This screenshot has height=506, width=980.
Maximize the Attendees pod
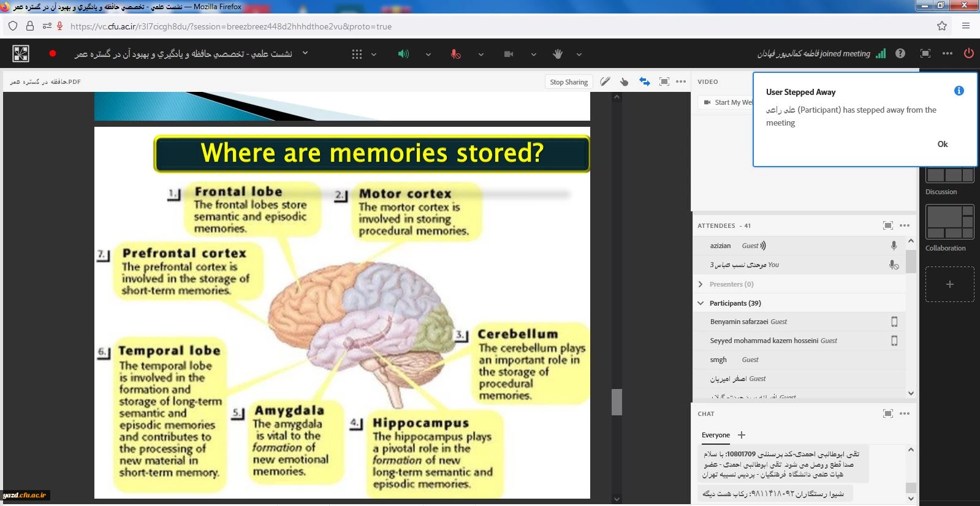(x=887, y=225)
